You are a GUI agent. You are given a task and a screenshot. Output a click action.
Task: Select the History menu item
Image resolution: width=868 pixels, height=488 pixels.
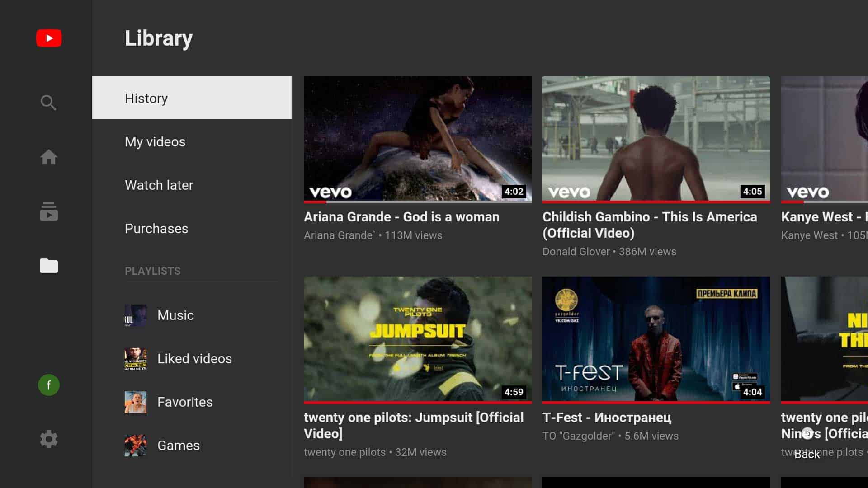191,98
